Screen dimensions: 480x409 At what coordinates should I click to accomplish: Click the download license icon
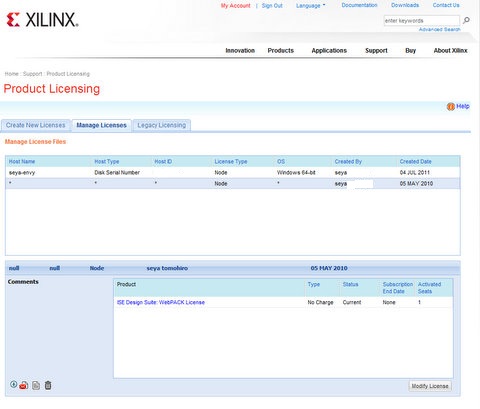[14, 384]
